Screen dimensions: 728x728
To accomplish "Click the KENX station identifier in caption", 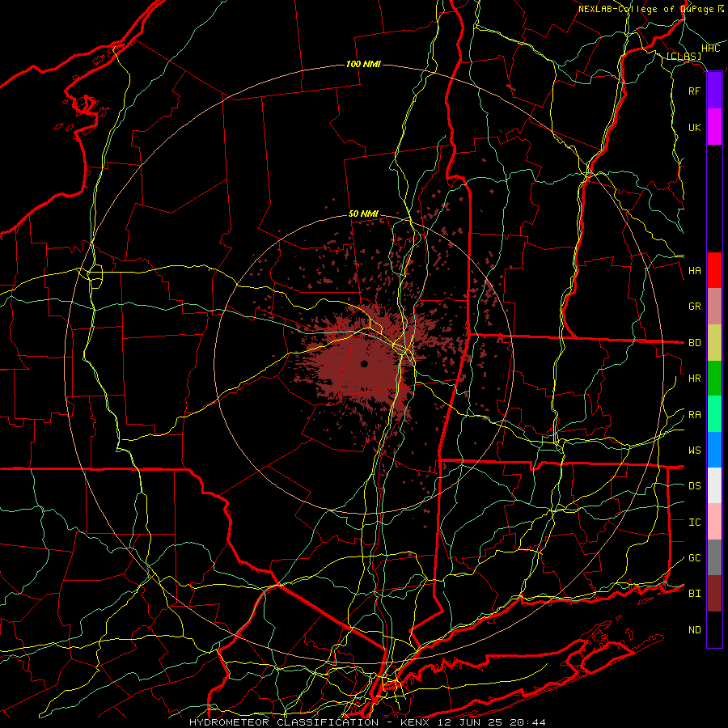I will (x=416, y=722).
